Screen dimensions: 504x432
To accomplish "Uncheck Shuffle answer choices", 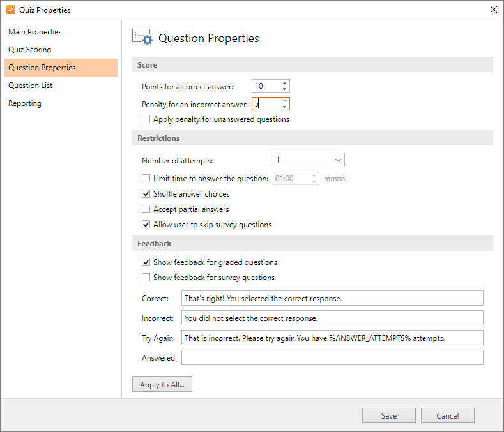I will point(146,194).
